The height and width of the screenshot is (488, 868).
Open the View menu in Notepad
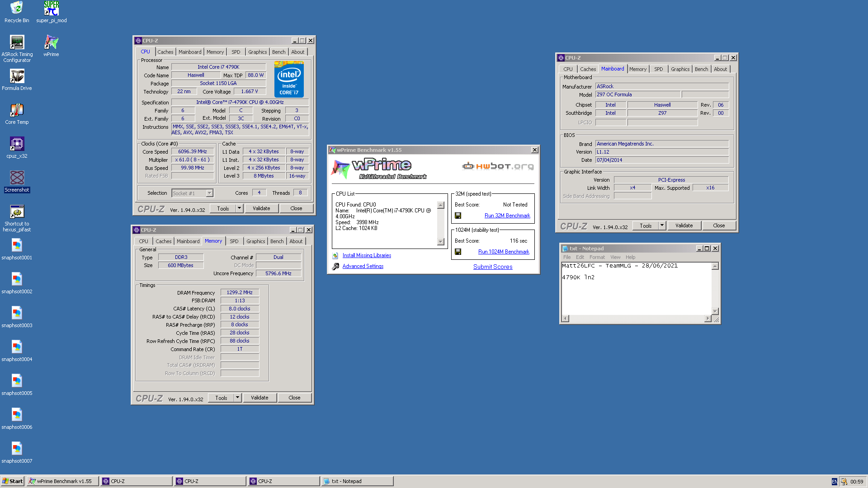pyautogui.click(x=615, y=257)
